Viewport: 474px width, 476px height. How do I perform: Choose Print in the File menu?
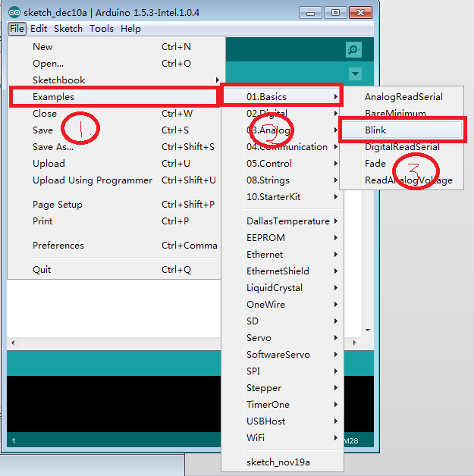[115, 221]
